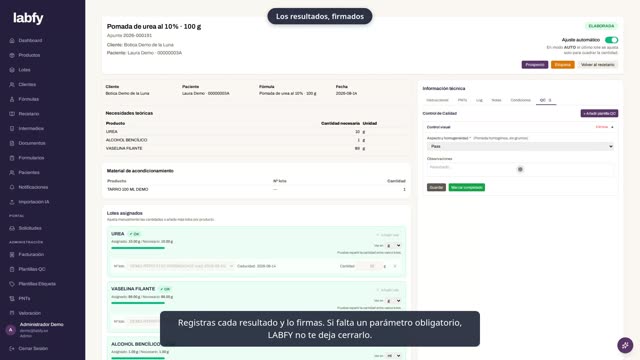
Task: Open the Documentos sidebar icon
Action: (12, 143)
